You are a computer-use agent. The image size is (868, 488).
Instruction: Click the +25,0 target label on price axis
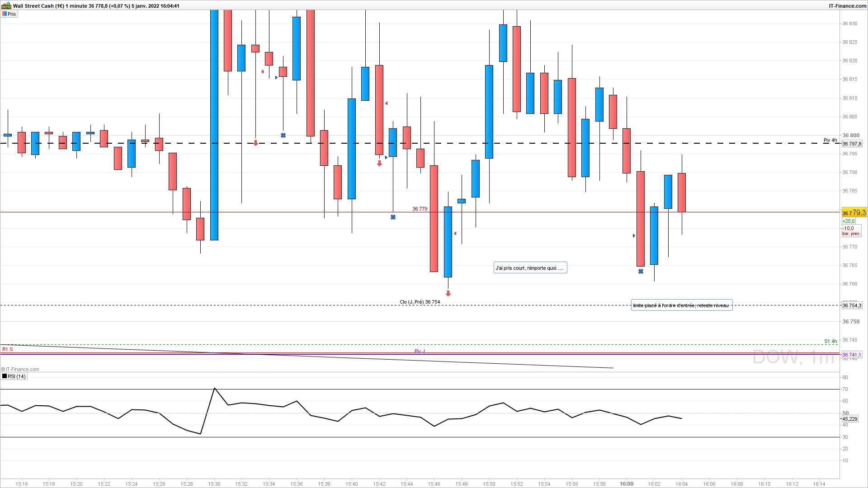click(x=848, y=221)
